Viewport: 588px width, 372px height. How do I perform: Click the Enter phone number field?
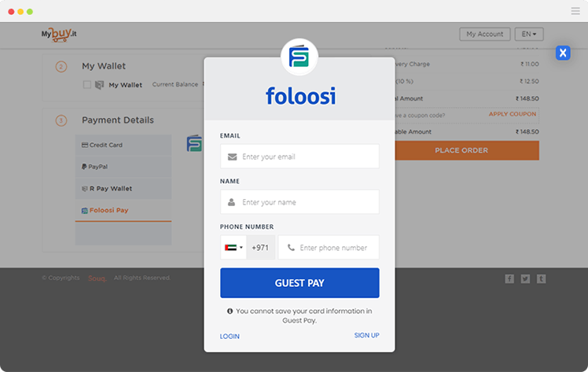click(329, 248)
